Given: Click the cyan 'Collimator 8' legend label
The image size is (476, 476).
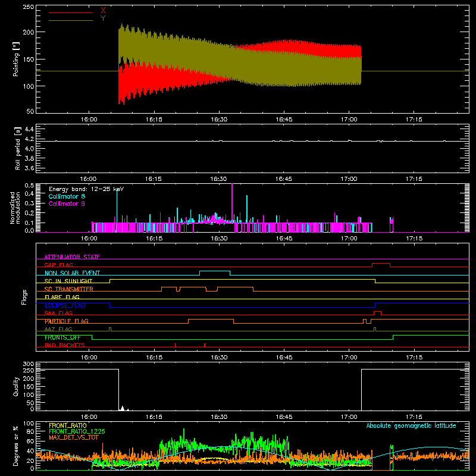Looking at the screenshot, I should [x=67, y=196].
